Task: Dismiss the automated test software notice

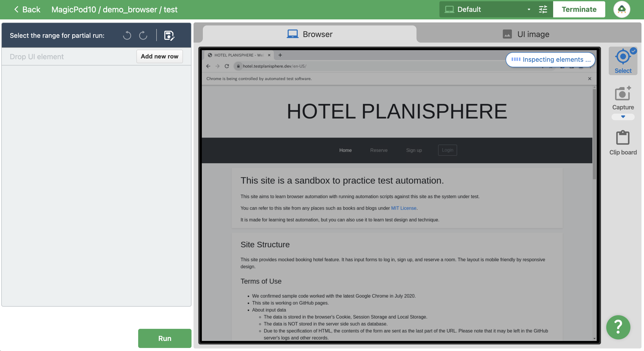Action: point(589,79)
